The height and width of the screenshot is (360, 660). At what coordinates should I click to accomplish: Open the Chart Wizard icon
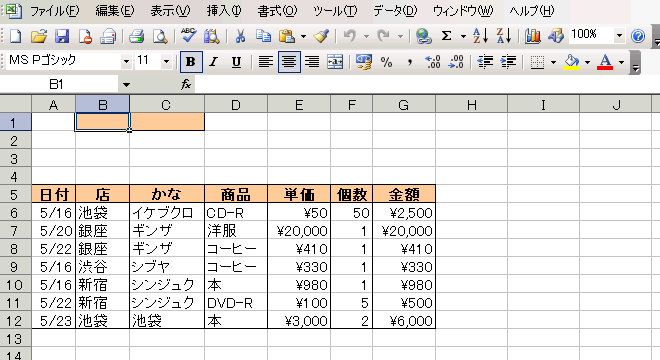click(x=532, y=37)
